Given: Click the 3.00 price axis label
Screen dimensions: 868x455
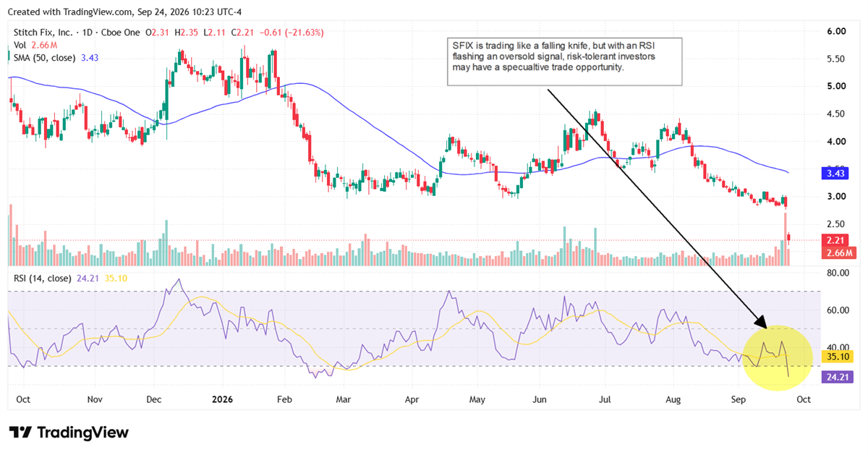Looking at the screenshot, I should [837, 196].
